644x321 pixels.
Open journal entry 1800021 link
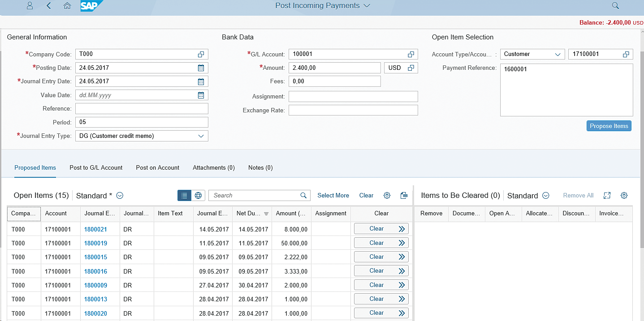click(95, 229)
